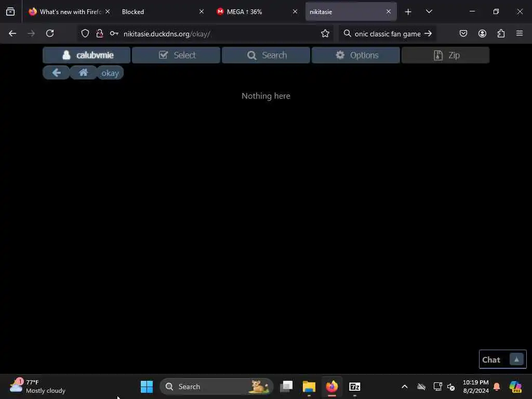Open the clock and date display
The image size is (532, 399).
[476, 387]
